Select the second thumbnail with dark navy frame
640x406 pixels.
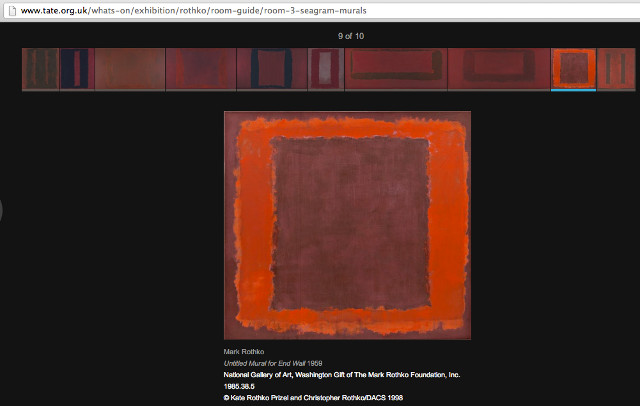click(x=77, y=69)
